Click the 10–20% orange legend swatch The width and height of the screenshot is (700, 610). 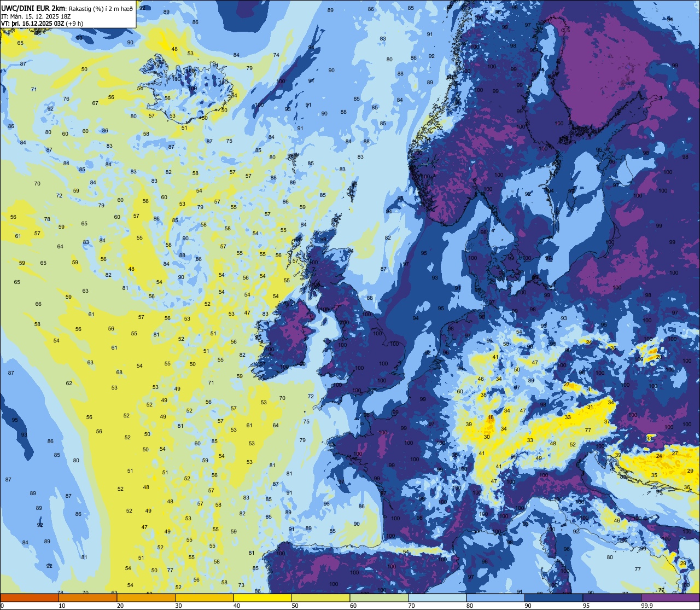88,598
